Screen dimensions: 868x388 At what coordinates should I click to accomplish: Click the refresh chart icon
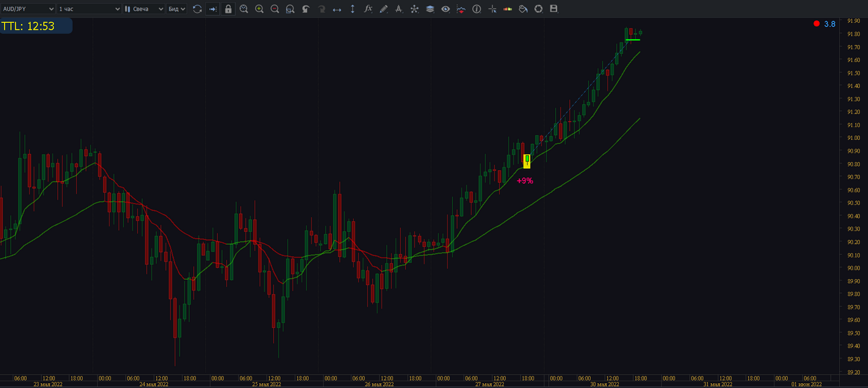click(197, 9)
